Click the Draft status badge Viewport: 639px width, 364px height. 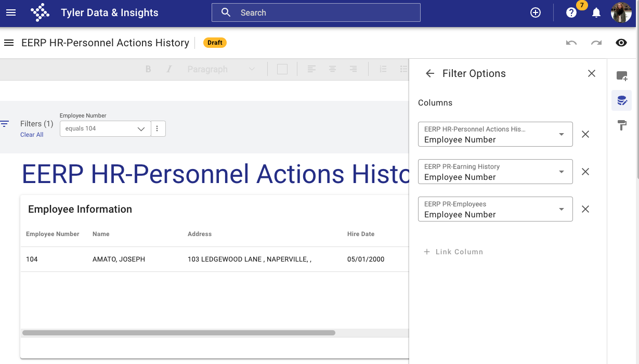[215, 43]
